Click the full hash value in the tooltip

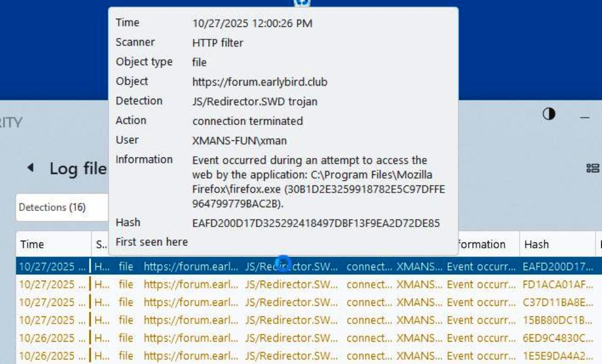tap(316, 223)
